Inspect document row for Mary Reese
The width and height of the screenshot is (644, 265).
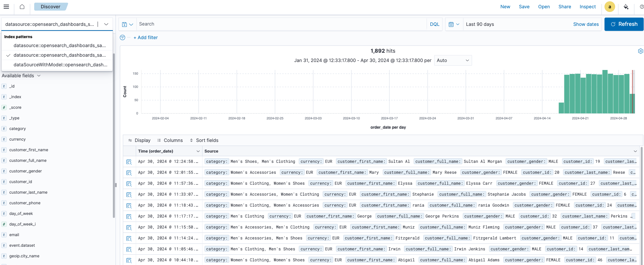tap(129, 173)
